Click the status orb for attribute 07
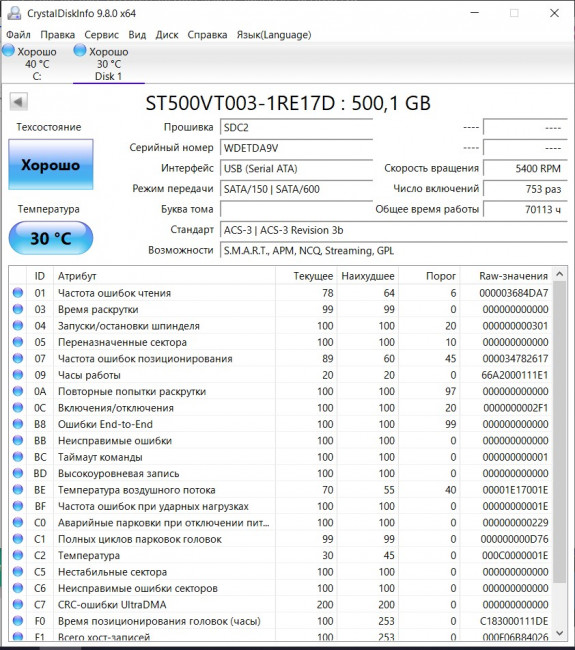Viewport: 575px width, 650px height. 18,358
